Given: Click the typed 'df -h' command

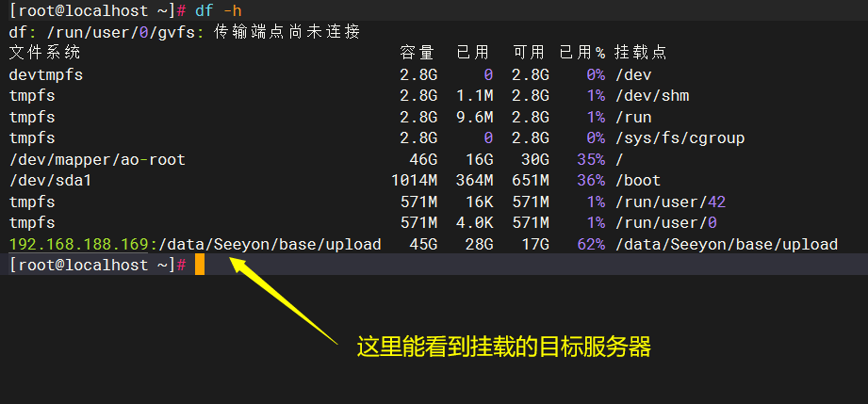Looking at the screenshot, I should (218, 10).
